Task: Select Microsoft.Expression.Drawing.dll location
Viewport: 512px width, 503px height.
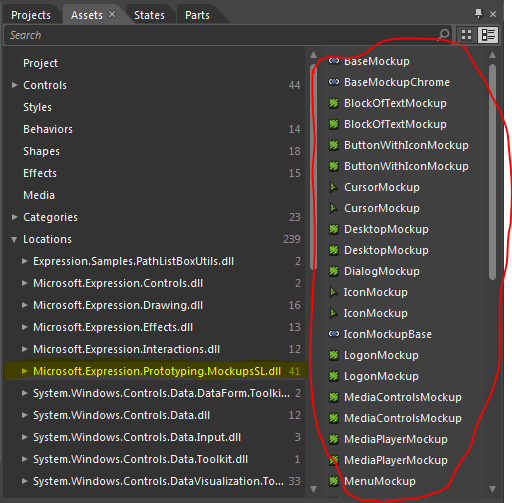Action: coord(118,305)
